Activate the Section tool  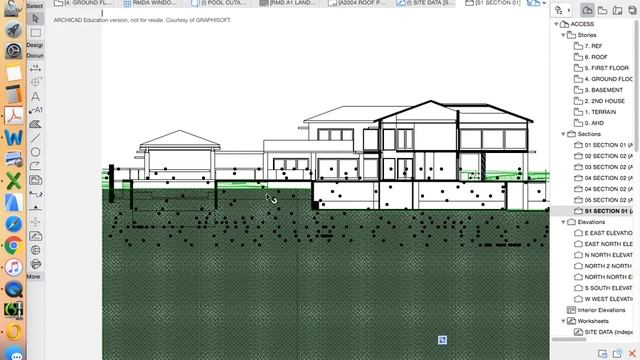(x=36, y=194)
